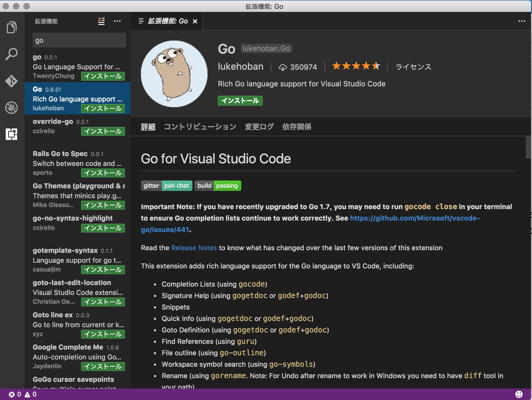Install the Go extension from detail header

point(240,101)
